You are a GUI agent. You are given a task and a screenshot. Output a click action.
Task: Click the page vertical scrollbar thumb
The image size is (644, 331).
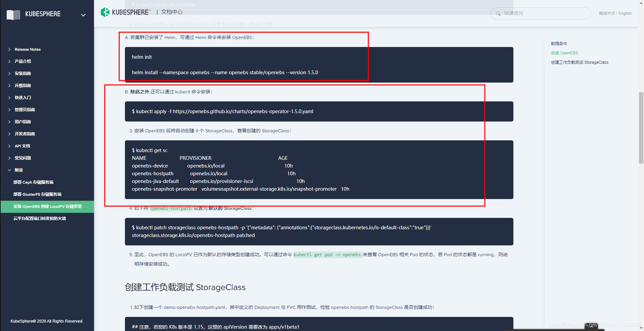pyautogui.click(x=641, y=128)
